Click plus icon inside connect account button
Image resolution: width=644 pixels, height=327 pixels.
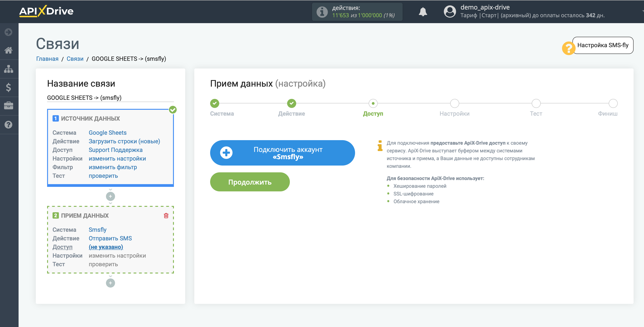226,153
